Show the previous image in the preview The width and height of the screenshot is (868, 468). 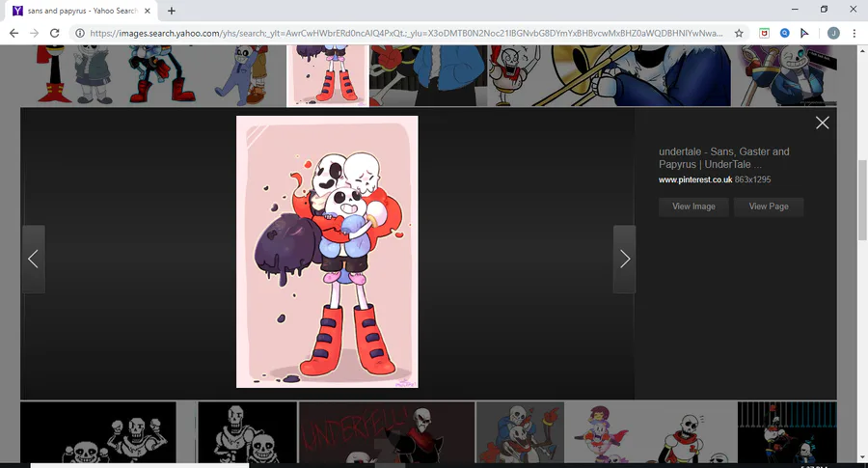(33, 259)
